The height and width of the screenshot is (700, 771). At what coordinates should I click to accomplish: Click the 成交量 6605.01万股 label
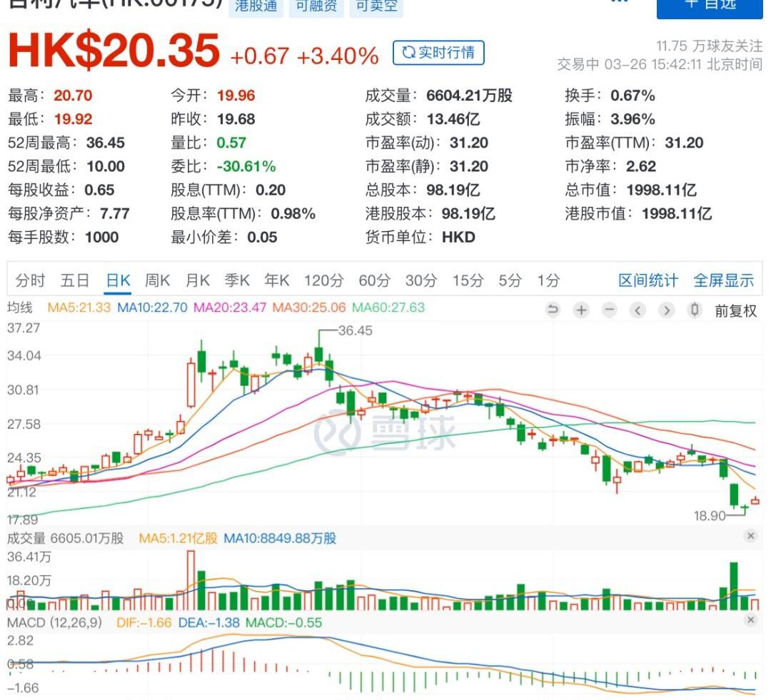pos(66,538)
